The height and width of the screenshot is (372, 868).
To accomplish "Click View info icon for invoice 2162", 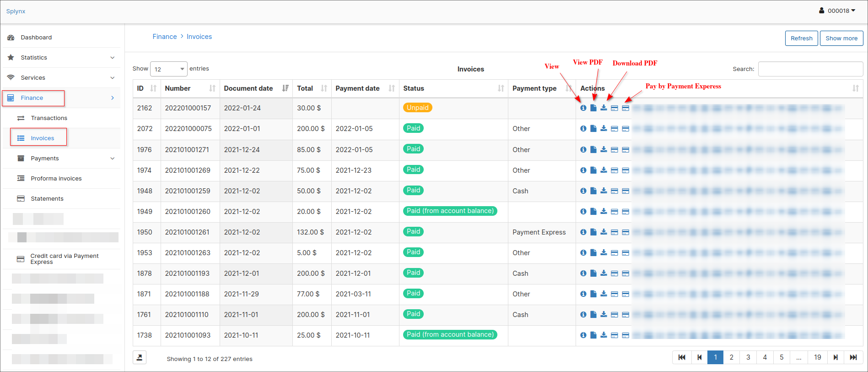I will click(x=583, y=108).
